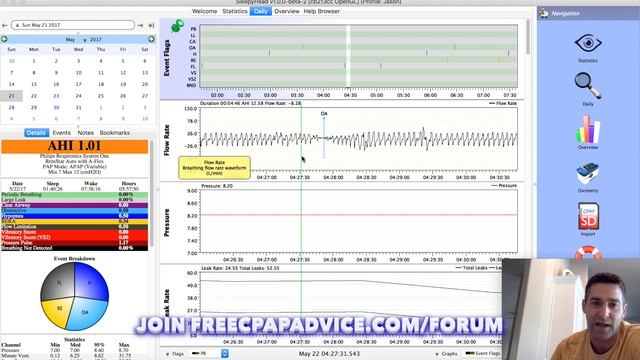Click the AHI 1.01 orange banner

(x=75, y=146)
